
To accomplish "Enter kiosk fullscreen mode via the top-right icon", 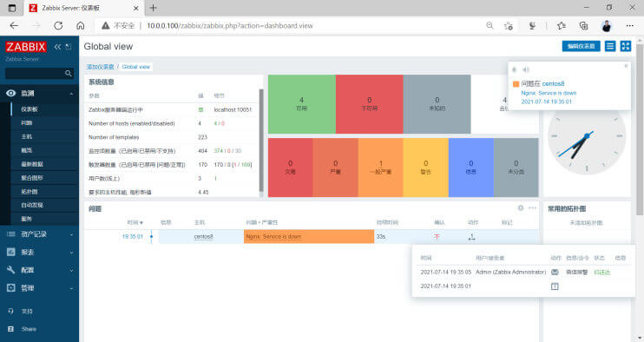I will 626,46.
